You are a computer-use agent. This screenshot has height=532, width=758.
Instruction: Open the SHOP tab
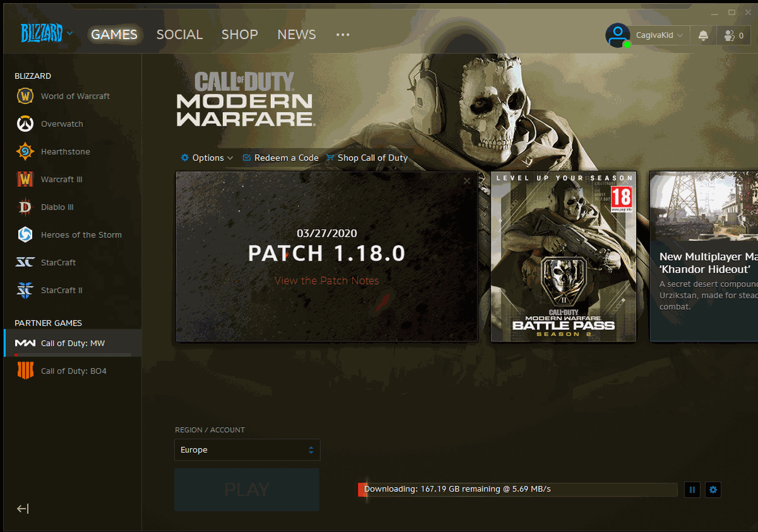[239, 35]
